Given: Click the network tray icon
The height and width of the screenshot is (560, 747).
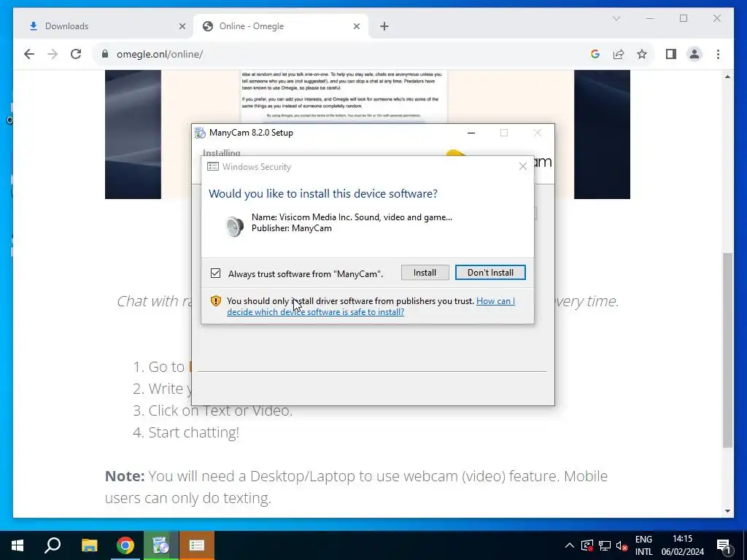Looking at the screenshot, I should pyautogui.click(x=604, y=545).
